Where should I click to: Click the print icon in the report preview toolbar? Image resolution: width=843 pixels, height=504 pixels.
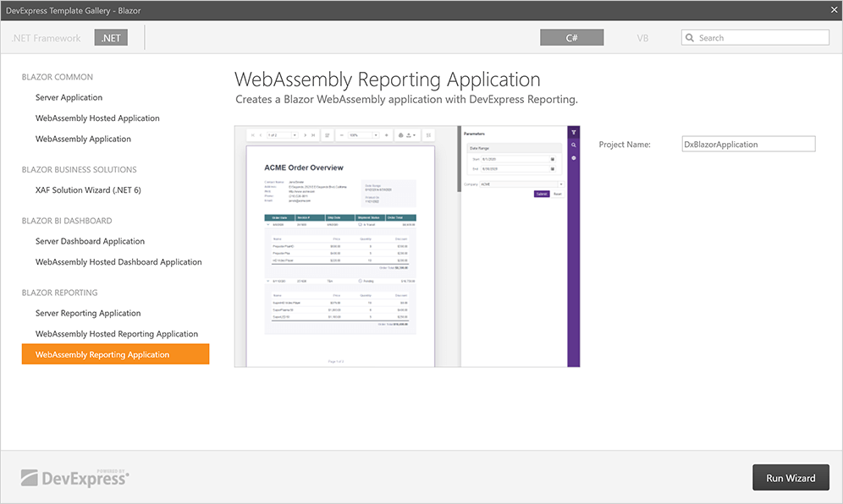(x=399, y=135)
